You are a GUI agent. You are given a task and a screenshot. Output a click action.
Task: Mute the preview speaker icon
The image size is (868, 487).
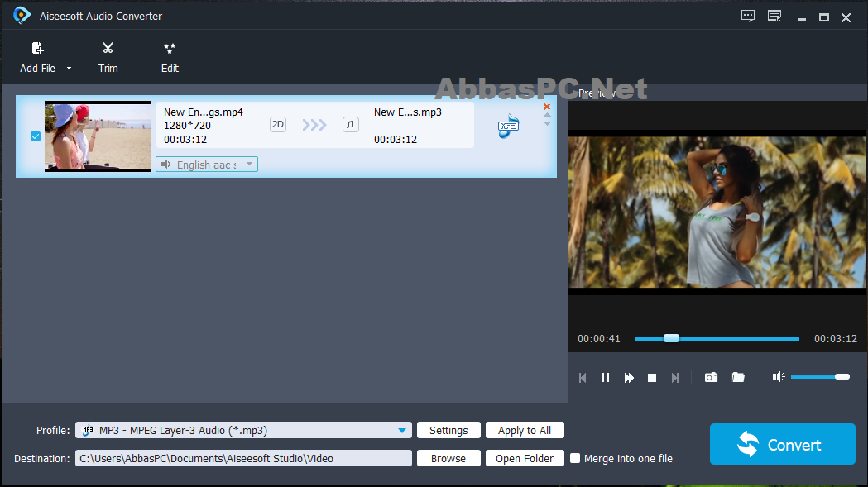(x=779, y=377)
